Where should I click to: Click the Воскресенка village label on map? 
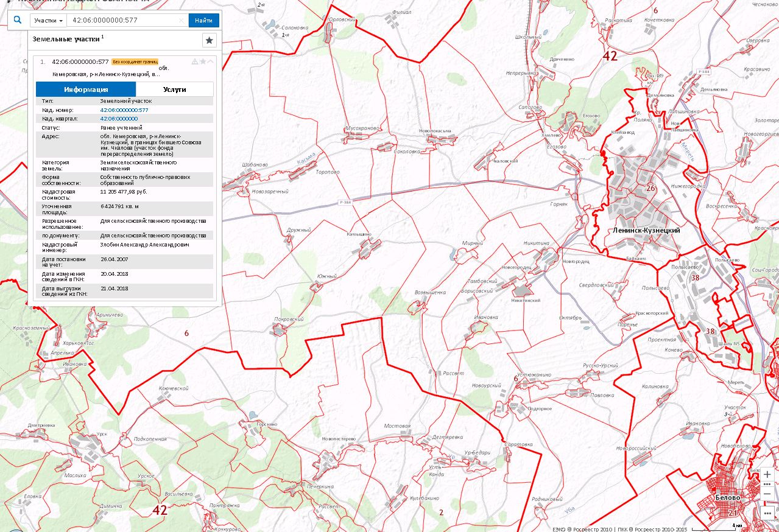tap(721, 206)
